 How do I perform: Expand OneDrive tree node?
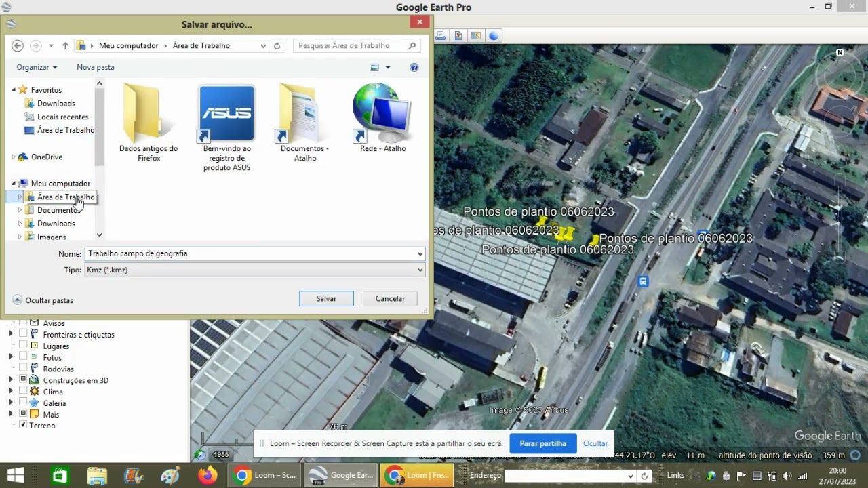pyautogui.click(x=13, y=157)
